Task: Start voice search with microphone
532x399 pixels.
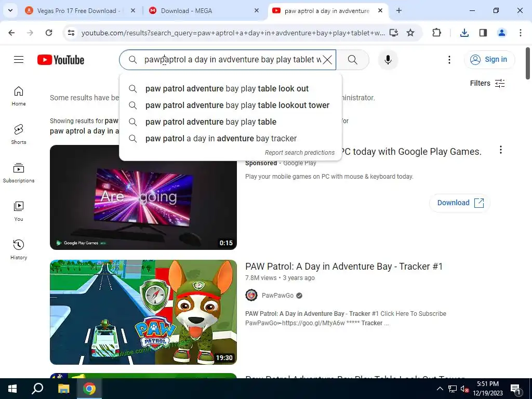Action: tap(388, 60)
